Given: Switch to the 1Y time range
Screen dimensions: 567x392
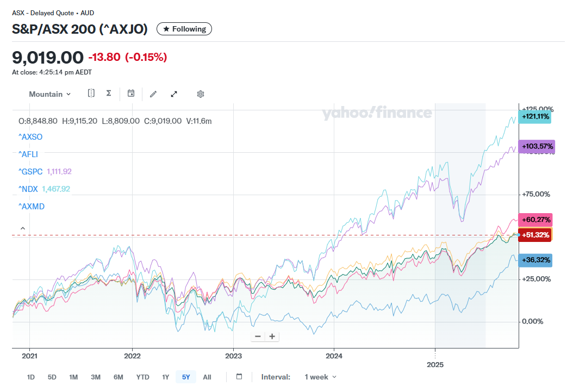Looking at the screenshot, I should coord(166,377).
